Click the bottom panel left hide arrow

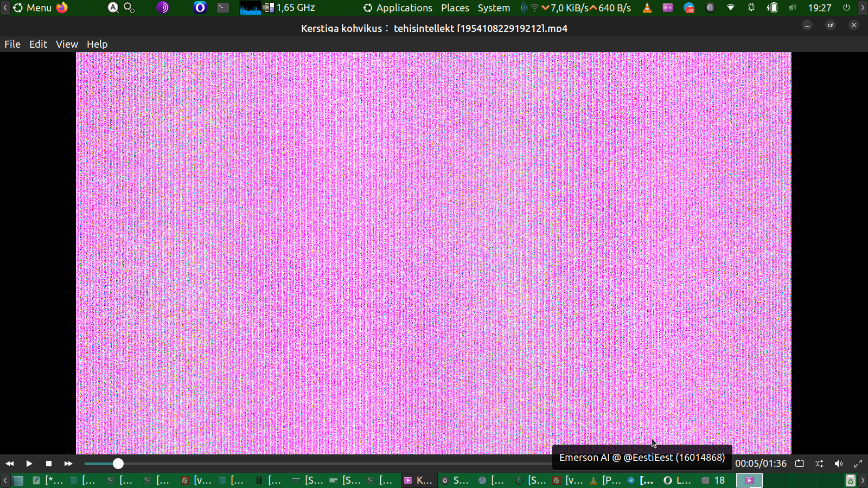(5, 480)
